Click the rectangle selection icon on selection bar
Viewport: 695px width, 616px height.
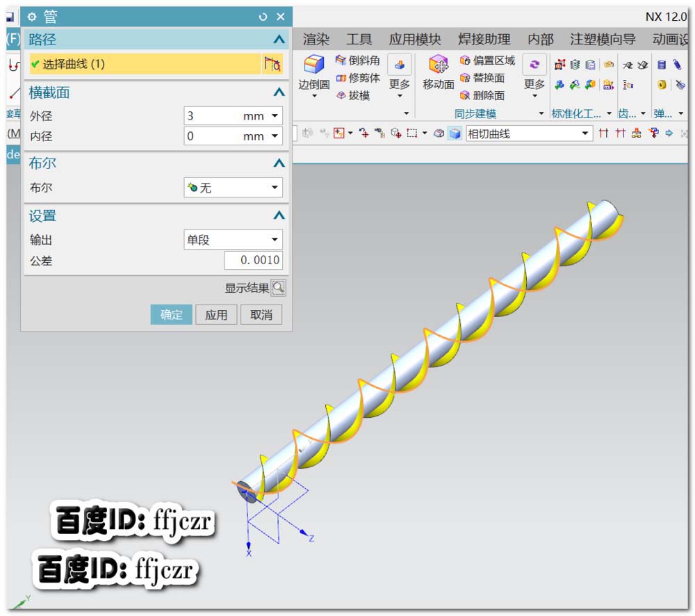click(x=411, y=133)
